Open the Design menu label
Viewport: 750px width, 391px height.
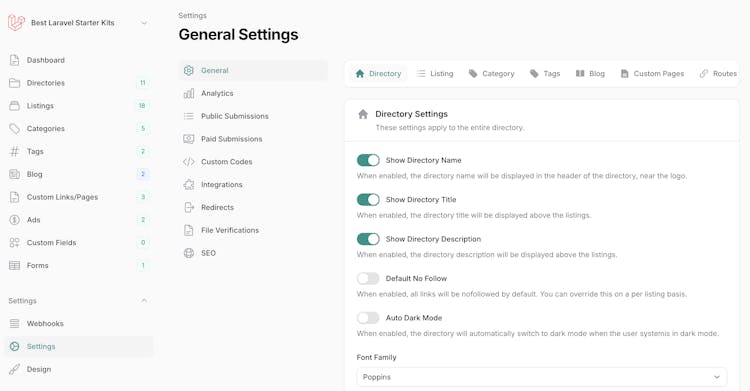[39, 369]
